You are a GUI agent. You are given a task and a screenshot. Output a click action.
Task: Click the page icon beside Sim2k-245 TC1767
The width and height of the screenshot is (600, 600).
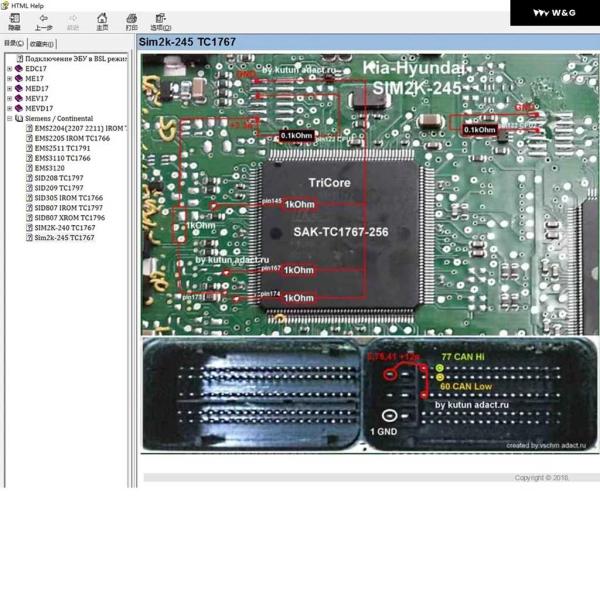pyautogui.click(x=29, y=238)
